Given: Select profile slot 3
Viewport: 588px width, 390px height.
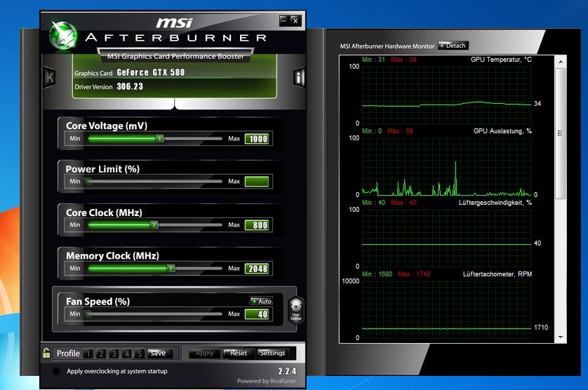Looking at the screenshot, I should click(114, 354).
